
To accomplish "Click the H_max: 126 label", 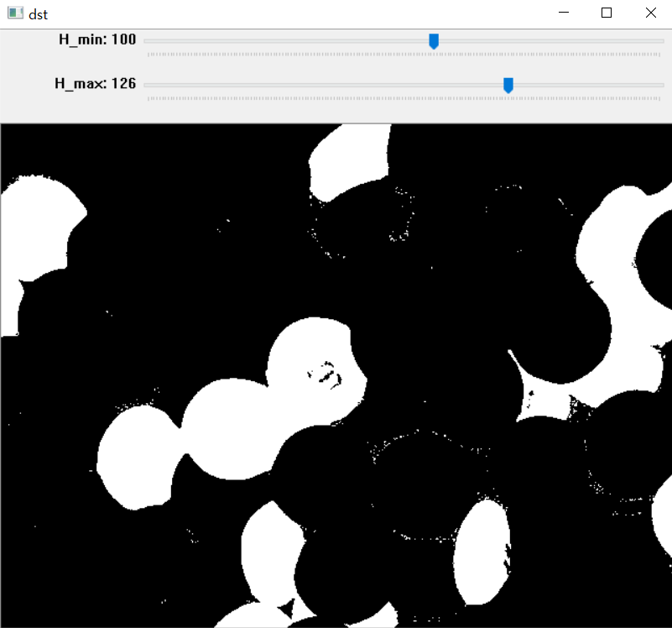I will coord(95,84).
